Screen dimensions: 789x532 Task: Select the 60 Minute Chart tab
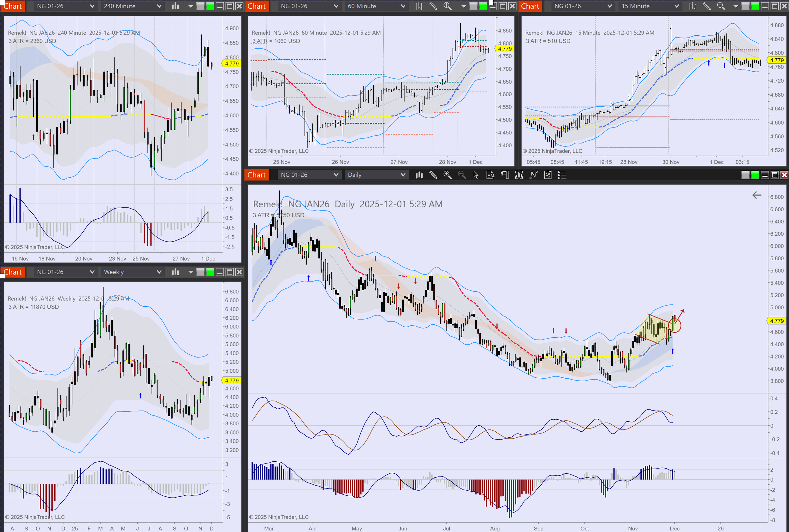[257, 6]
